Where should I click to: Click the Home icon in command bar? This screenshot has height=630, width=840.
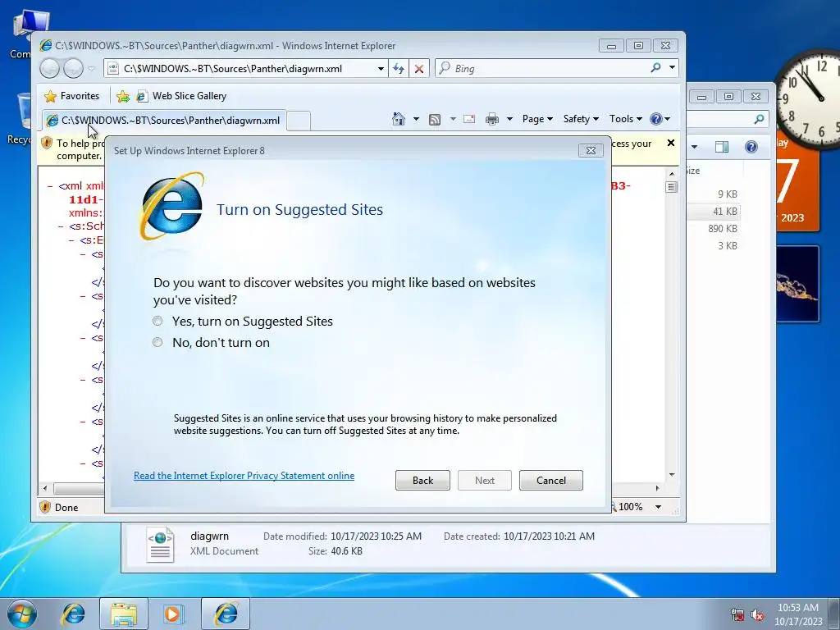click(399, 119)
